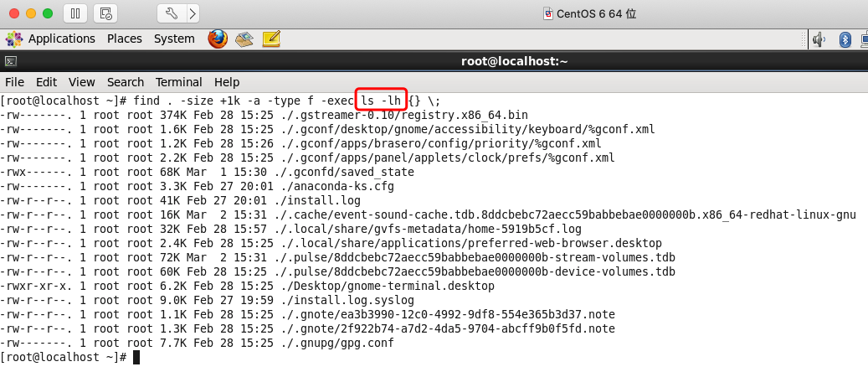
Task: Open the Places menu
Action: pos(125,39)
